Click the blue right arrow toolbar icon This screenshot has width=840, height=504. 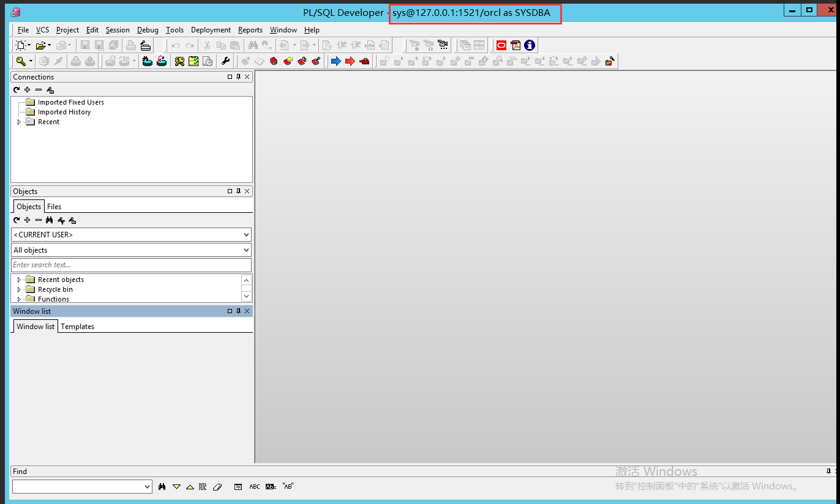point(336,61)
